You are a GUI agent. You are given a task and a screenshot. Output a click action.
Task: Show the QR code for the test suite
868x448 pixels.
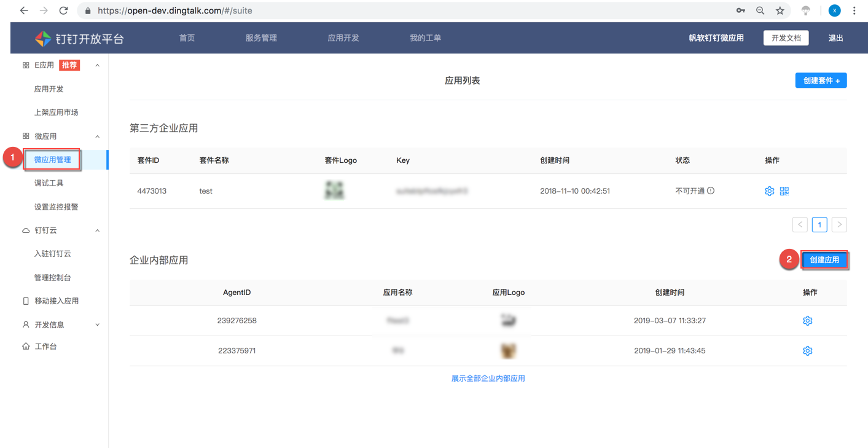tap(784, 191)
